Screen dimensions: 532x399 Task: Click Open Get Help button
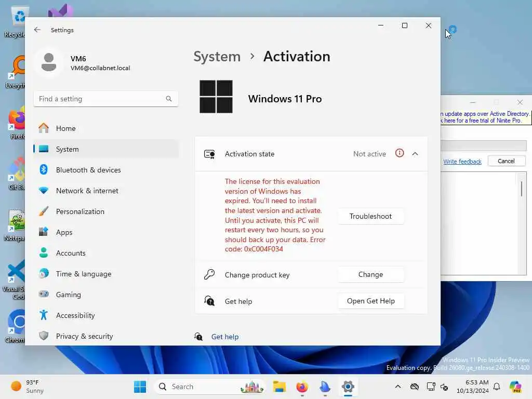(371, 301)
